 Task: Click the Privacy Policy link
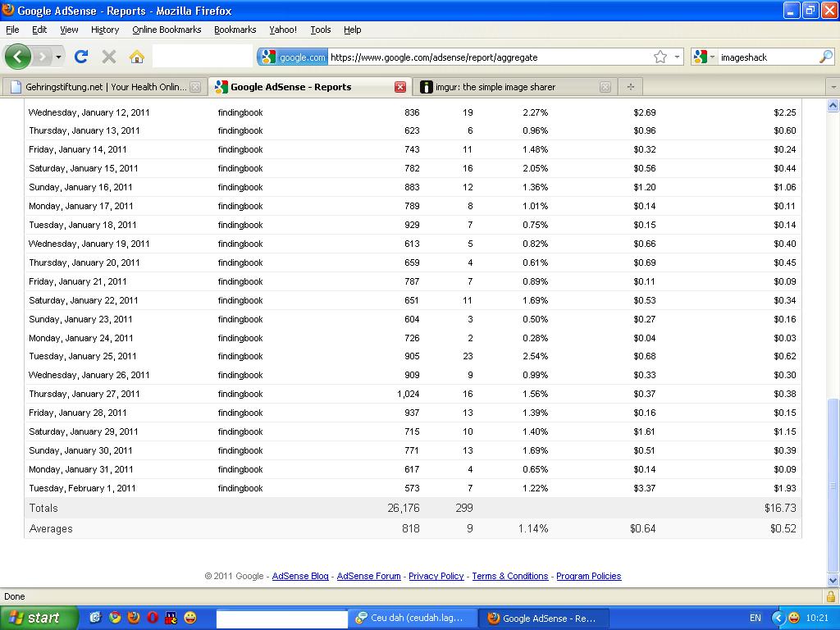pos(436,576)
